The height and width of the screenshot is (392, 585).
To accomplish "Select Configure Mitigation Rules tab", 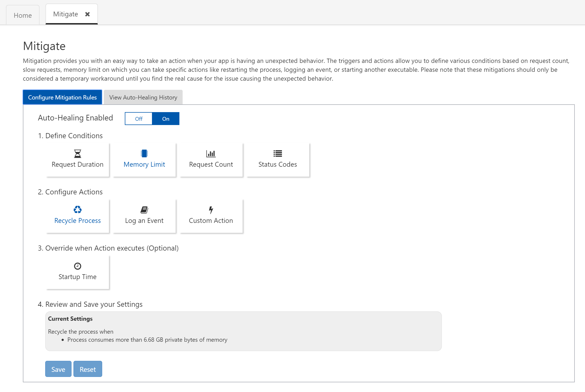I will coord(62,97).
